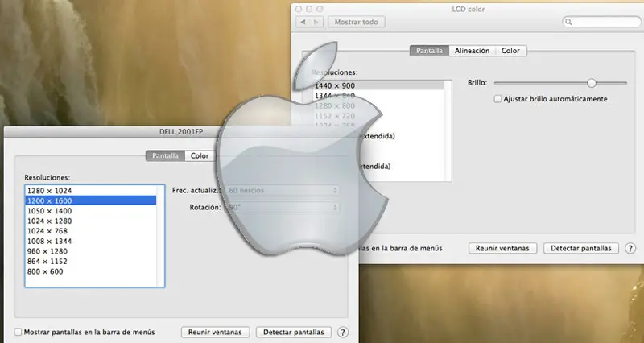644x343 pixels.
Task: Click Detectar pantallas in DELL 2001FP window
Action: [x=293, y=332]
